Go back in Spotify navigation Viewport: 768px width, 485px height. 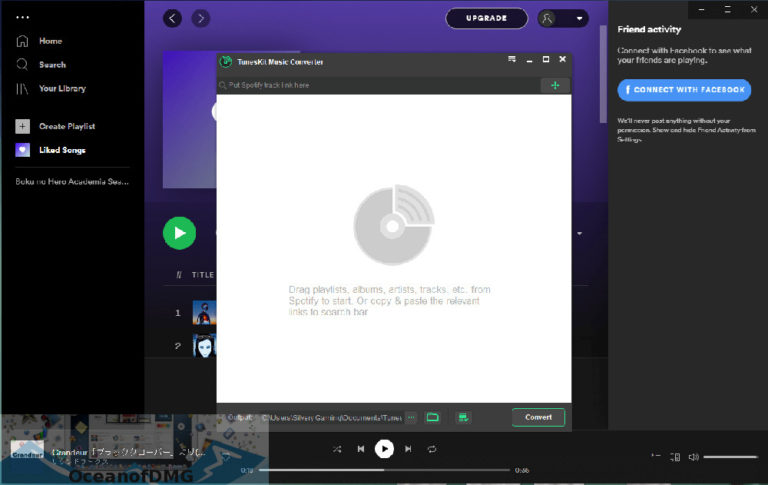tap(172, 19)
